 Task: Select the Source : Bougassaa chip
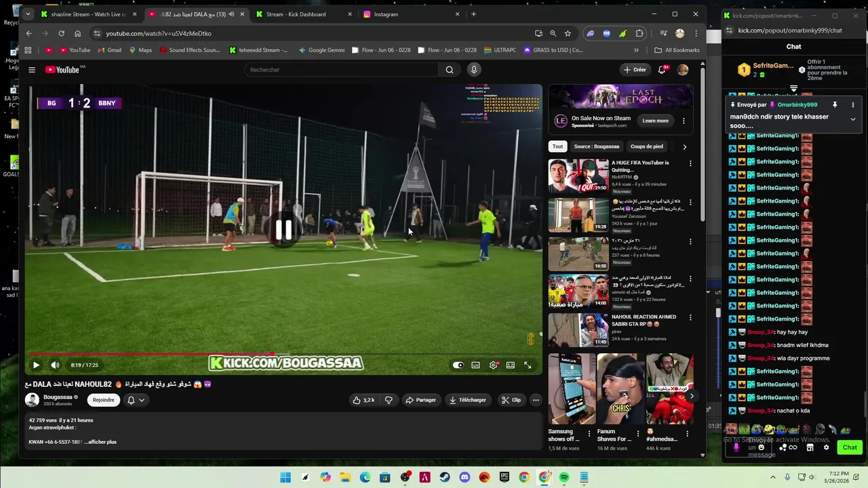[597, 146]
